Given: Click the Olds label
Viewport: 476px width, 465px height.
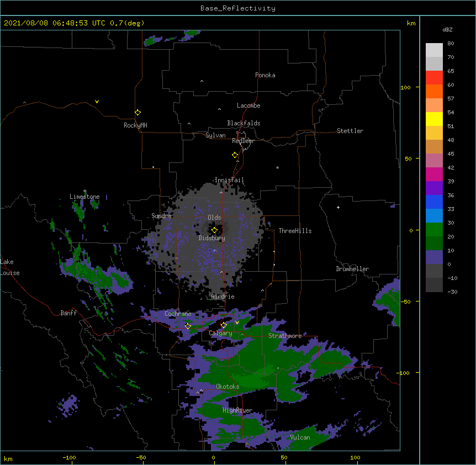Looking at the screenshot, I should pyautogui.click(x=214, y=218).
